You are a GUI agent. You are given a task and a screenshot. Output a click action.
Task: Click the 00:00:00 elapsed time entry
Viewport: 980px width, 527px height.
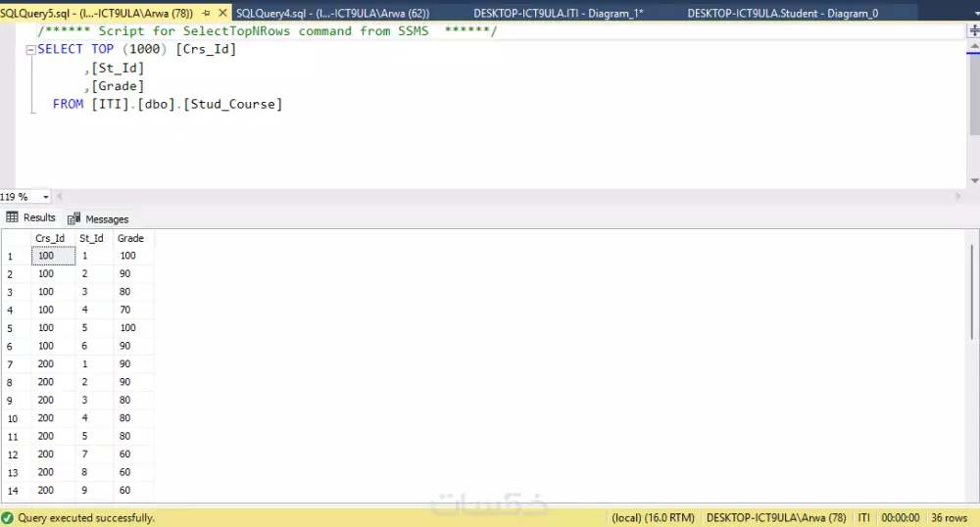click(900, 517)
